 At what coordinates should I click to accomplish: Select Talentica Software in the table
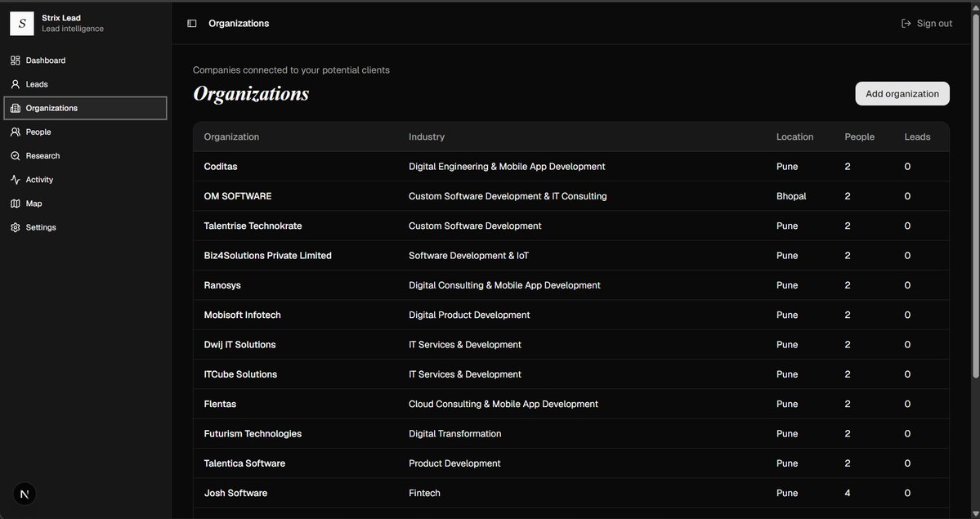[x=244, y=463]
